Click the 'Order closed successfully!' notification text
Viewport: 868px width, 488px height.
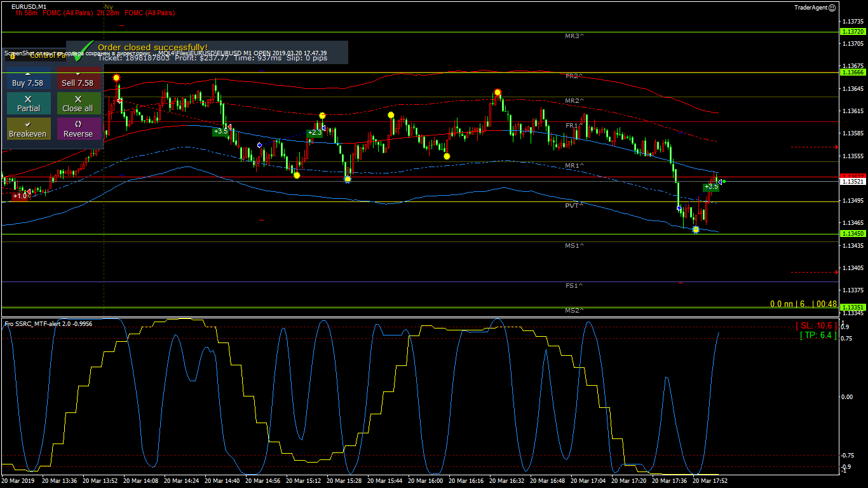pos(153,47)
